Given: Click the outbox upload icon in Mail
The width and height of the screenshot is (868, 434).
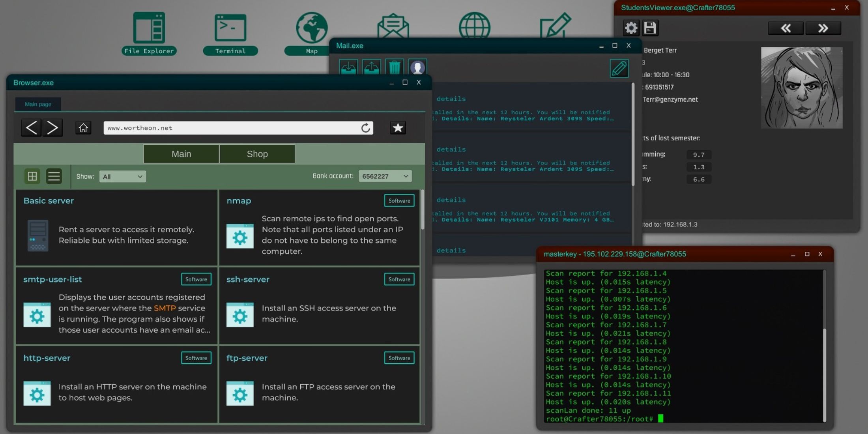Looking at the screenshot, I should (x=371, y=67).
